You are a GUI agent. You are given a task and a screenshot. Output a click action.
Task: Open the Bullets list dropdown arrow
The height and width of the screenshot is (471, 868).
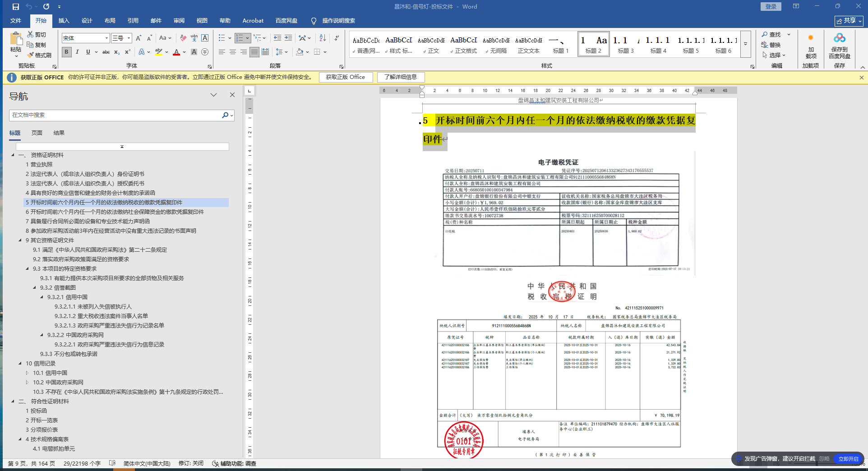(230, 38)
